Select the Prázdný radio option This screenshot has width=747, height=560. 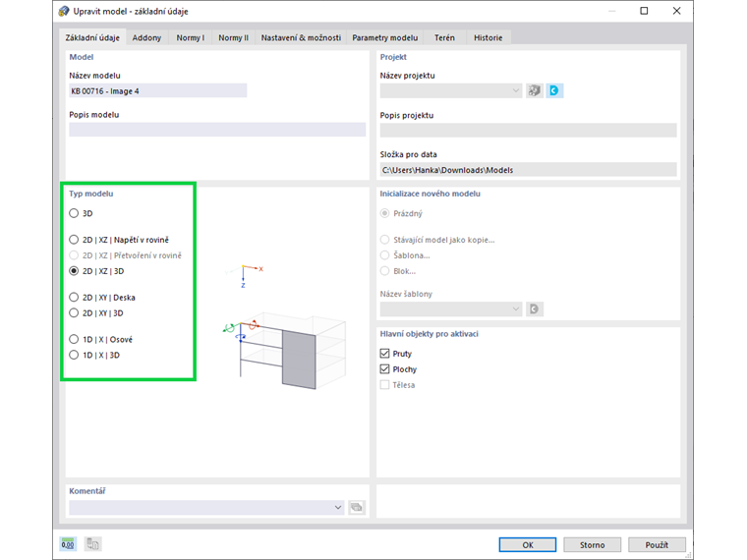click(x=385, y=213)
